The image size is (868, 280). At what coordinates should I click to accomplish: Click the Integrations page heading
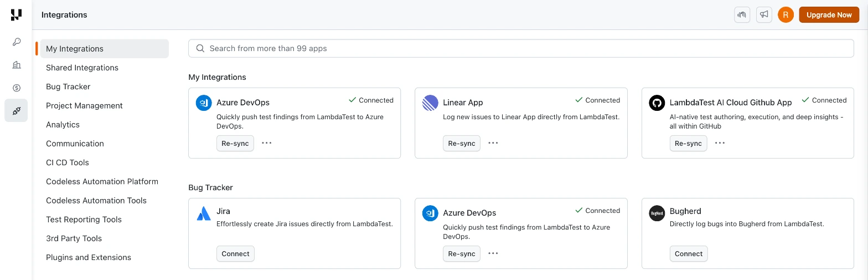coord(64,15)
